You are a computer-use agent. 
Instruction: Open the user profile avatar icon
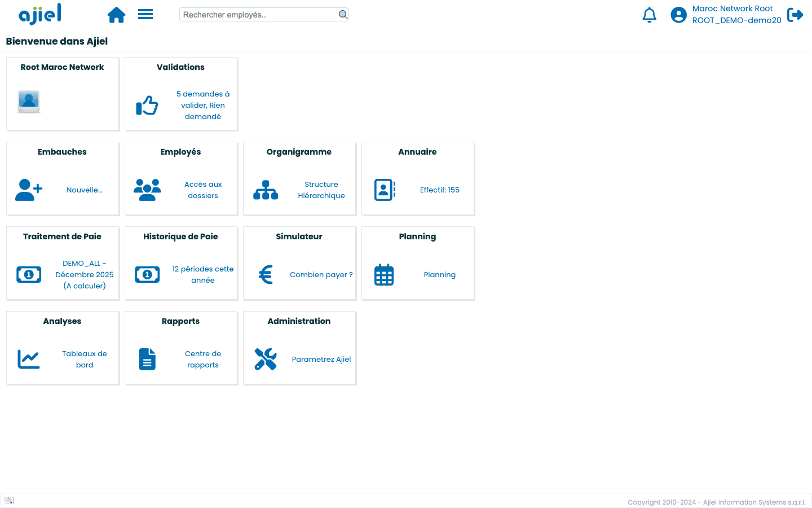(678, 15)
